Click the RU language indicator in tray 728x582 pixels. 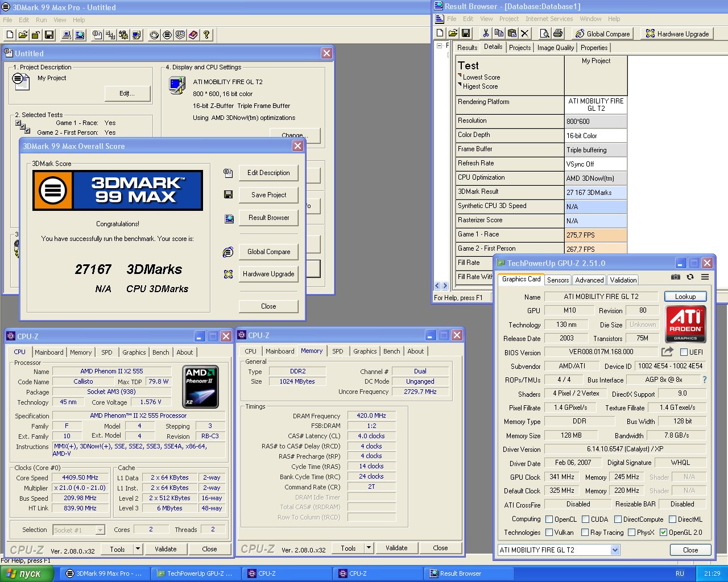[680, 573]
